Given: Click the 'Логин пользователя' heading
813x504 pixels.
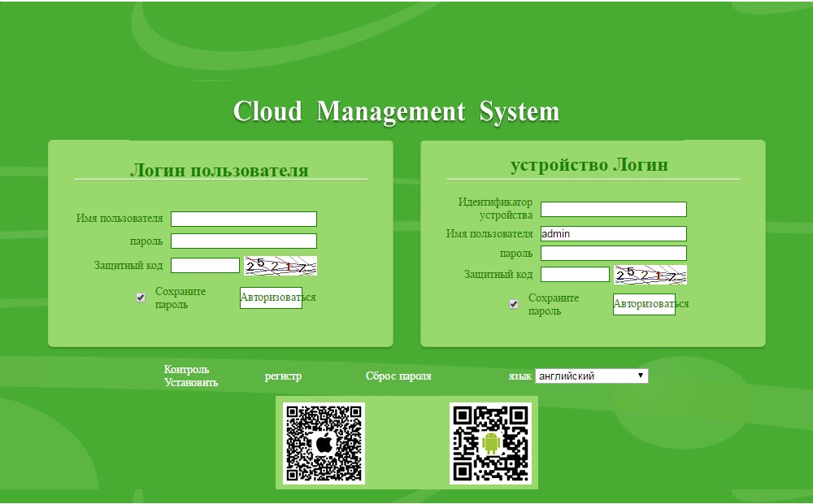Looking at the screenshot, I should tap(220, 170).
